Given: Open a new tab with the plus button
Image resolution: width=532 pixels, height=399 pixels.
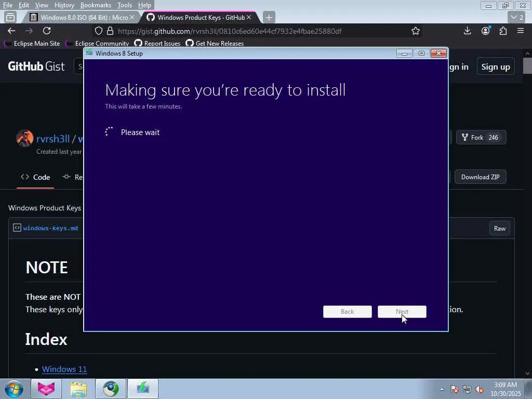Looking at the screenshot, I should pos(269,17).
